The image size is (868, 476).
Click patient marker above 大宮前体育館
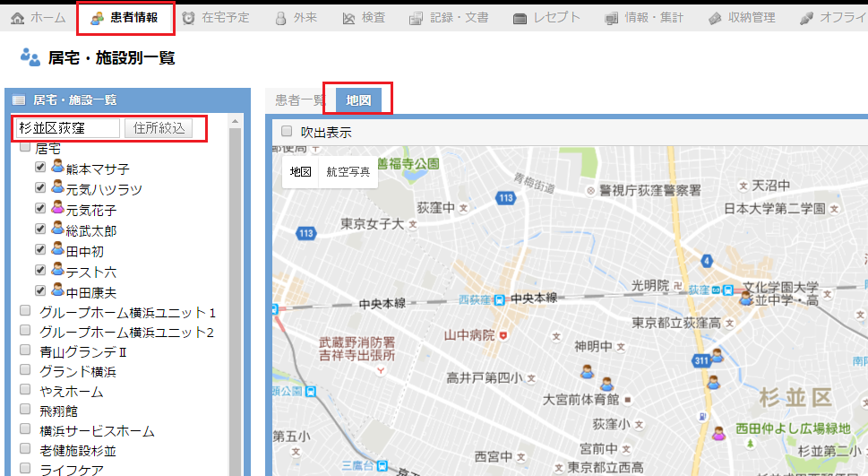pyautogui.click(x=606, y=384)
